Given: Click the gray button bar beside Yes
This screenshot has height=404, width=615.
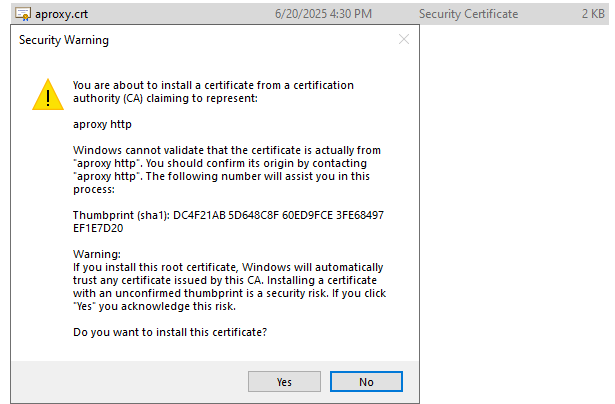Looking at the screenshot, I should (129, 382).
